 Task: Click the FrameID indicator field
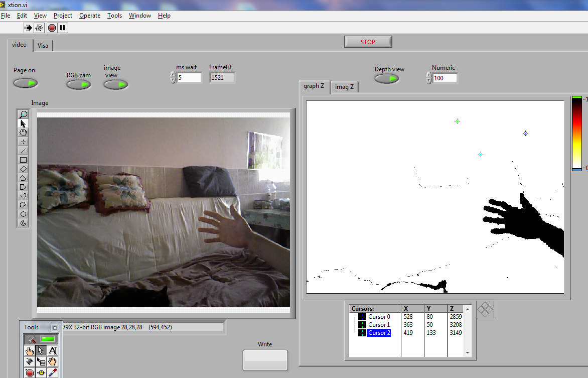[x=222, y=77]
